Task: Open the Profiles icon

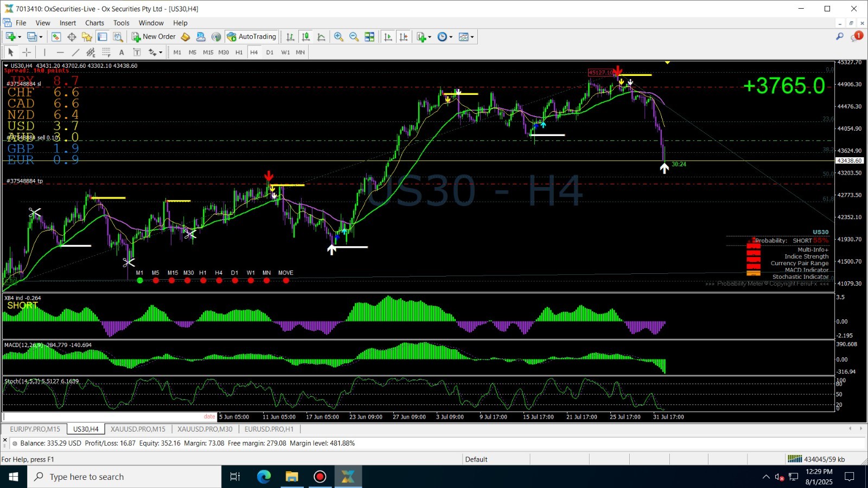Action: (32, 37)
